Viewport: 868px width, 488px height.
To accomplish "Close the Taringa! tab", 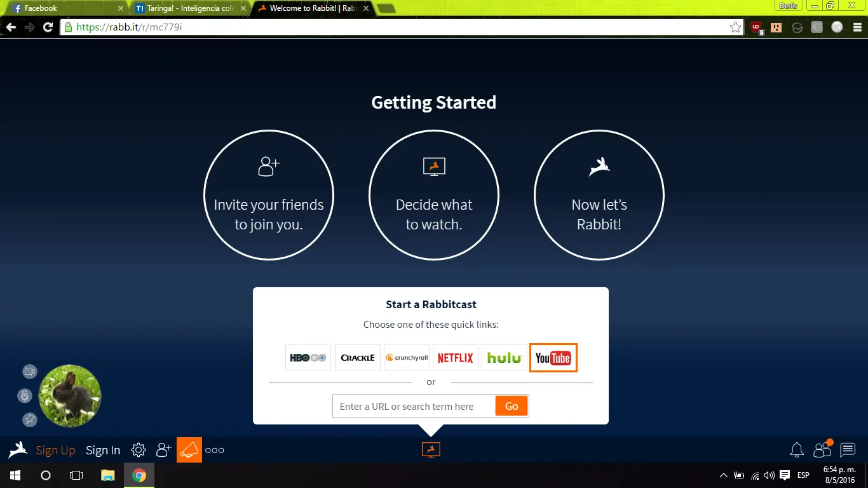I will click(x=243, y=9).
